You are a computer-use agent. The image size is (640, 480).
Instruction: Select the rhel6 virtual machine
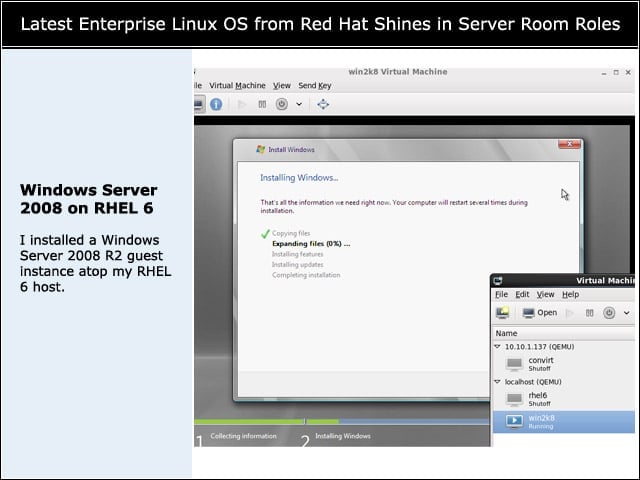pyautogui.click(x=564, y=399)
